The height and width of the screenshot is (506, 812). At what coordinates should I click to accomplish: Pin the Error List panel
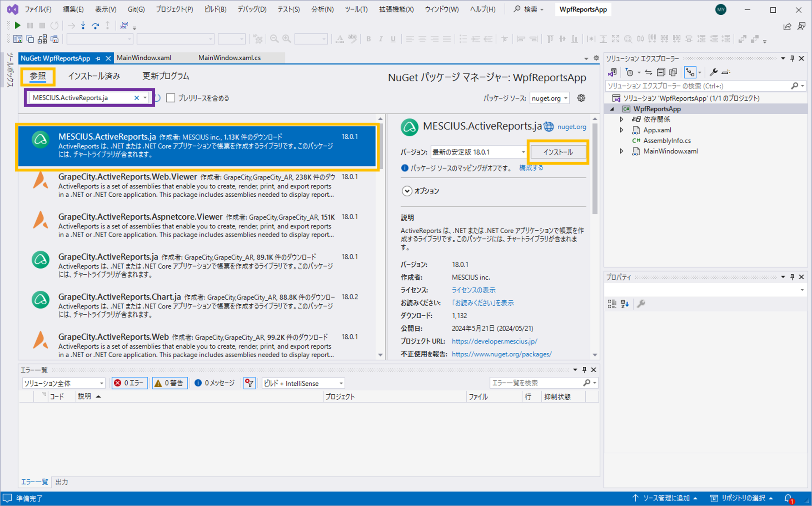pos(584,370)
